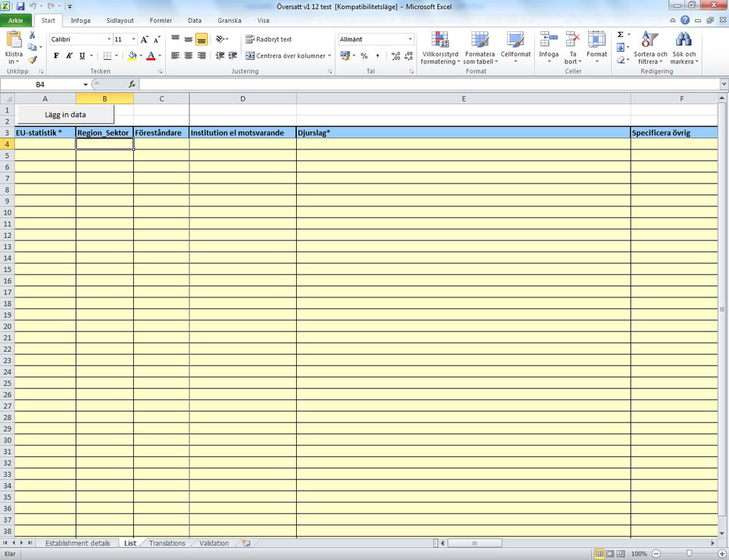
Task: Switch to the Data ribbon tab
Action: pos(195,21)
